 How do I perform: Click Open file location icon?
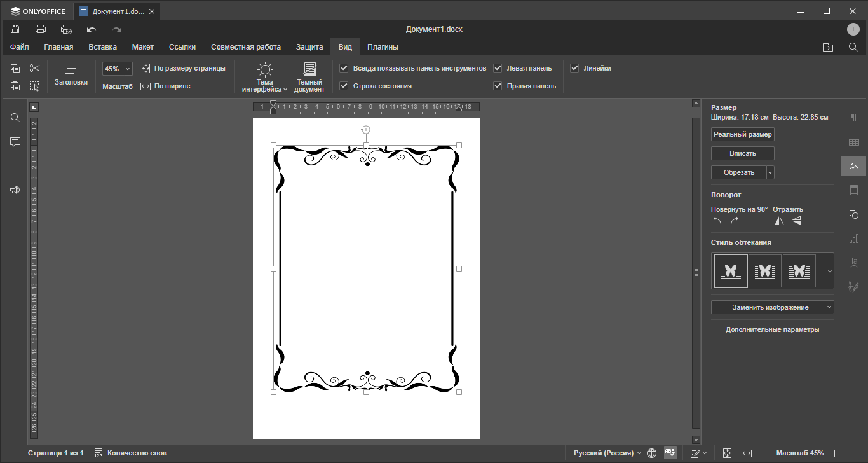827,47
